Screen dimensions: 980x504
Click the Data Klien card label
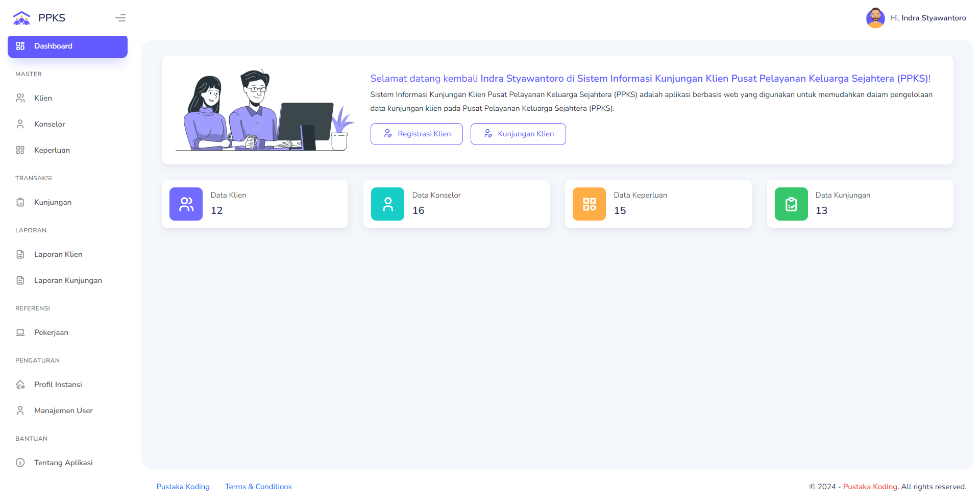229,195
